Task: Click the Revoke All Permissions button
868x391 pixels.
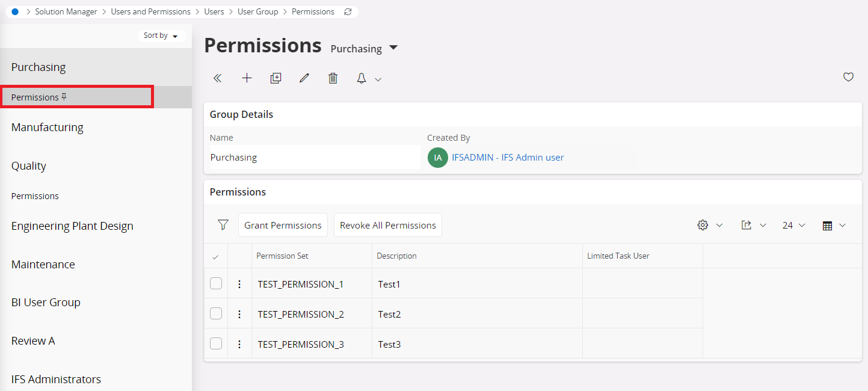Action: [388, 225]
